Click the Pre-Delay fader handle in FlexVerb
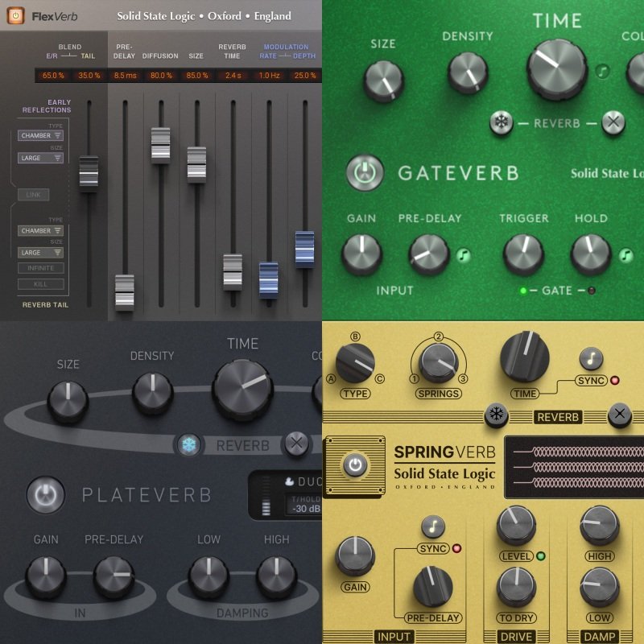 125,291
